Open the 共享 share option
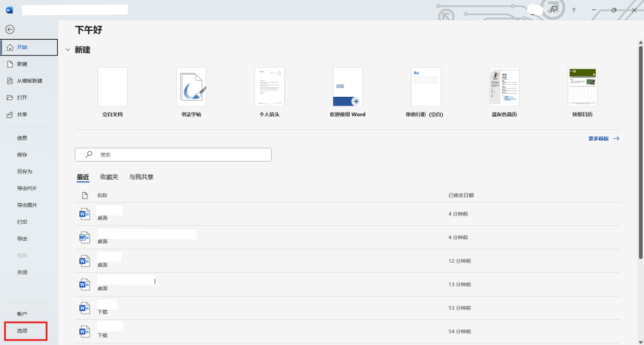 pyautogui.click(x=22, y=115)
